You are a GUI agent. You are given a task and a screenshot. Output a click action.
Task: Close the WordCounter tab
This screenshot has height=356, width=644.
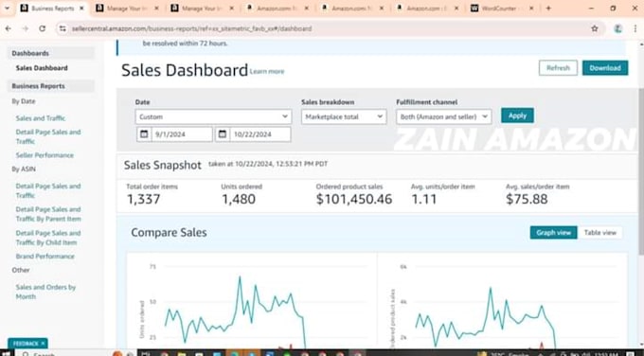tap(531, 9)
